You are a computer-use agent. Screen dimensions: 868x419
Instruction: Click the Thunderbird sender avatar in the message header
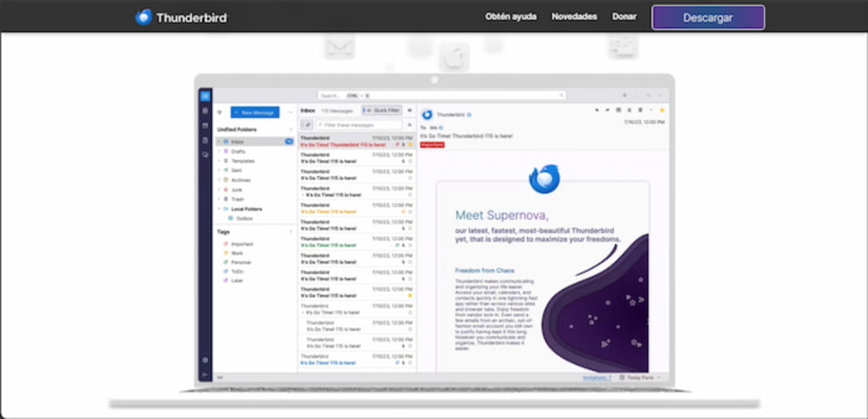click(427, 115)
